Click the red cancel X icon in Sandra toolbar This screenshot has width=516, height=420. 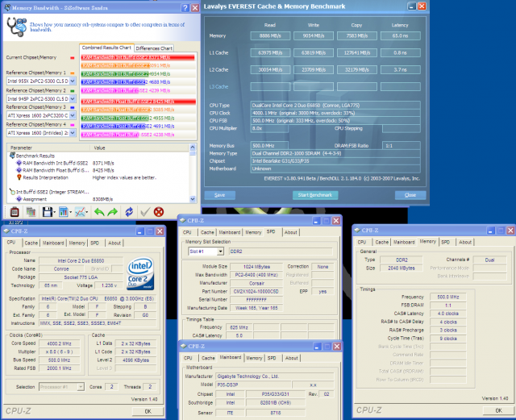click(159, 212)
